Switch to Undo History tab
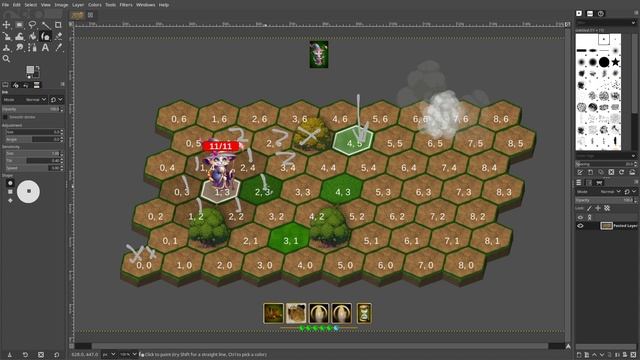The width and height of the screenshot is (640, 360). 26,85
